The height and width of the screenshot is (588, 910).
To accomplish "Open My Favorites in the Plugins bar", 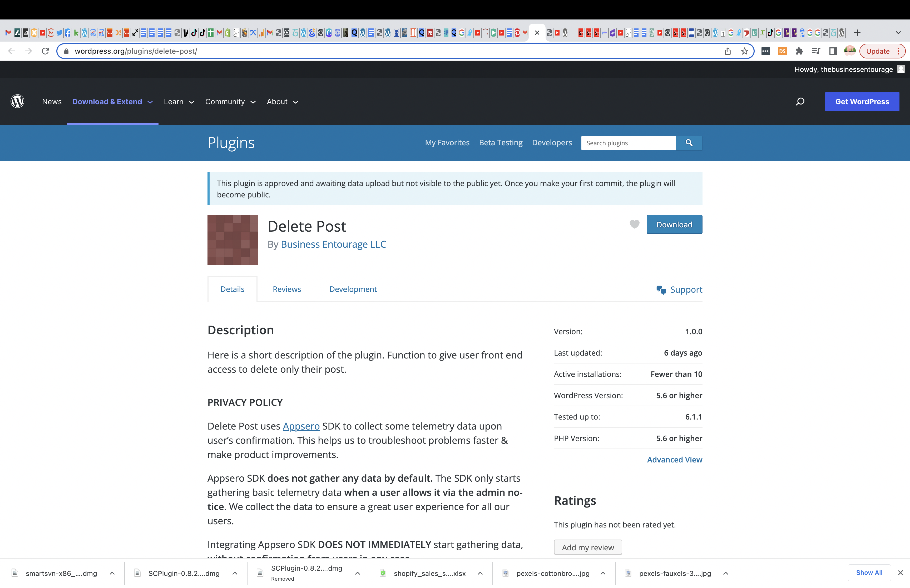I will 447,142.
